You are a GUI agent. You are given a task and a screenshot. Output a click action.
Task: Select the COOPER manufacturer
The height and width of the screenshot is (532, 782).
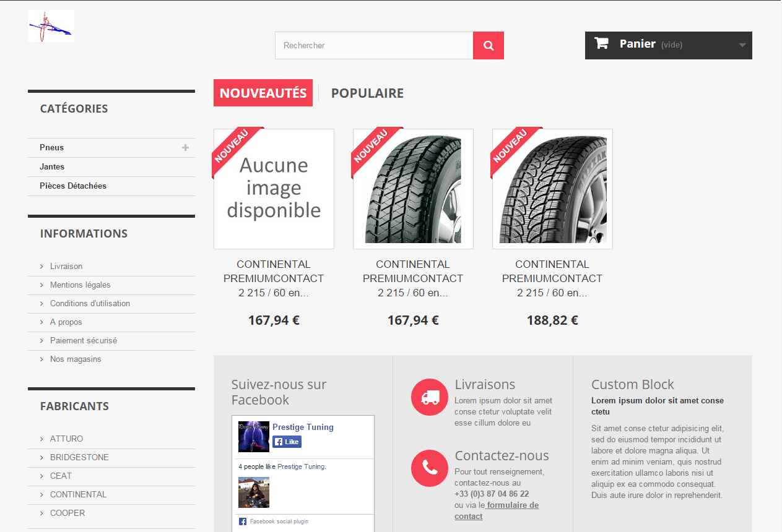(x=67, y=513)
